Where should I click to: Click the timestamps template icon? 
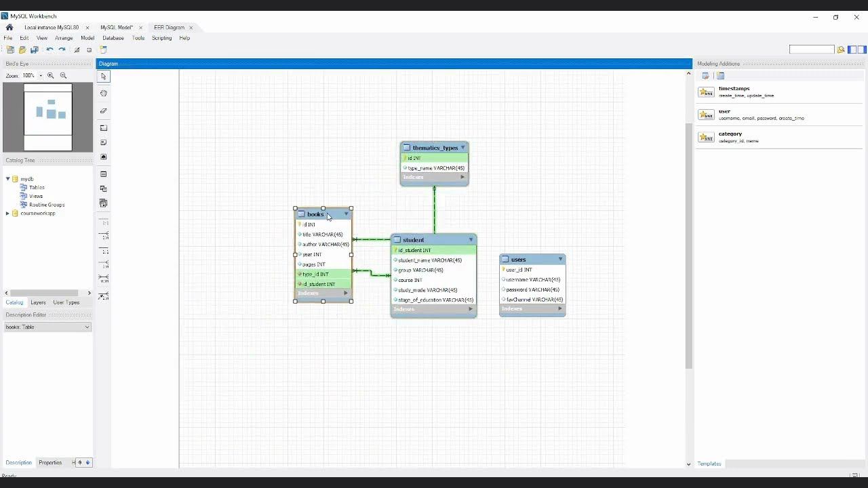(x=707, y=92)
